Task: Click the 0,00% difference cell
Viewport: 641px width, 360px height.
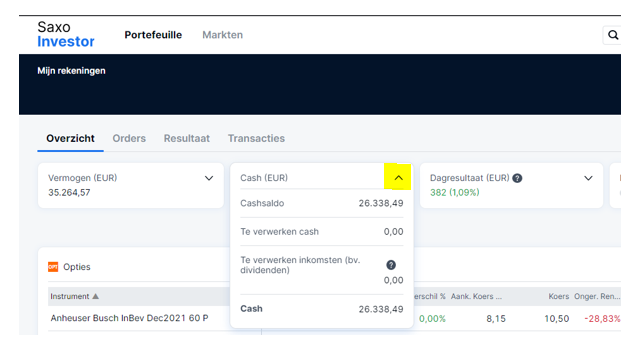Action: (x=432, y=319)
